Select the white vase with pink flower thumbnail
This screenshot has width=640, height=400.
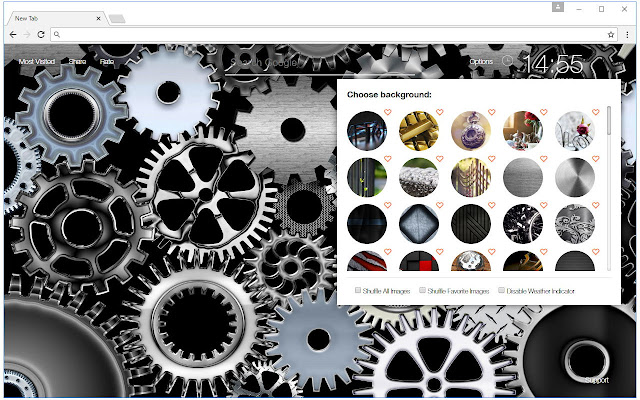coord(575,131)
